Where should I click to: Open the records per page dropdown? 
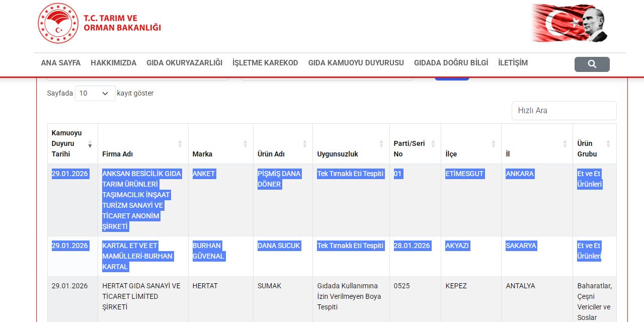pos(95,93)
